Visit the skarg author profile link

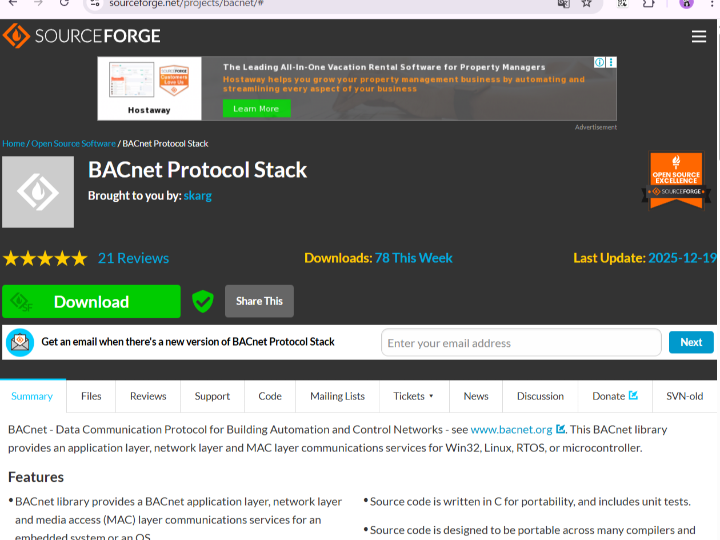point(198,196)
